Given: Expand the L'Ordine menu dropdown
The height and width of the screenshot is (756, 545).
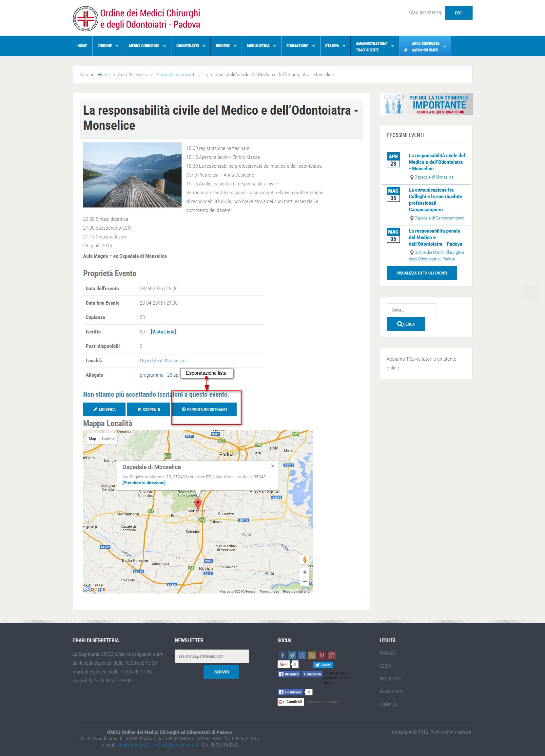Looking at the screenshot, I should point(108,46).
